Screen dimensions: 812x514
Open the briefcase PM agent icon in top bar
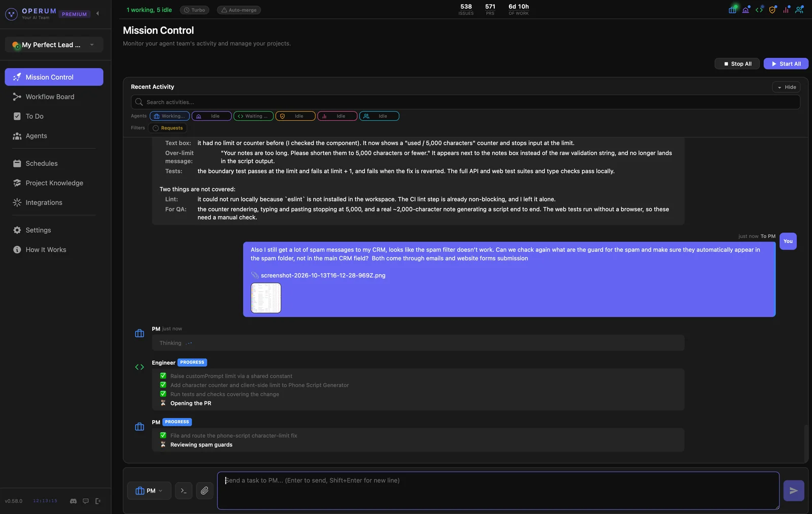732,10
